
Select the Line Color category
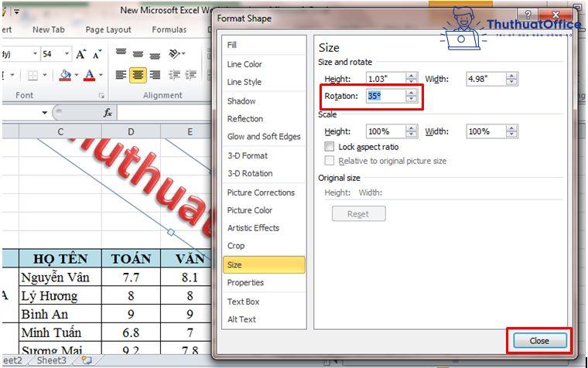(264, 64)
